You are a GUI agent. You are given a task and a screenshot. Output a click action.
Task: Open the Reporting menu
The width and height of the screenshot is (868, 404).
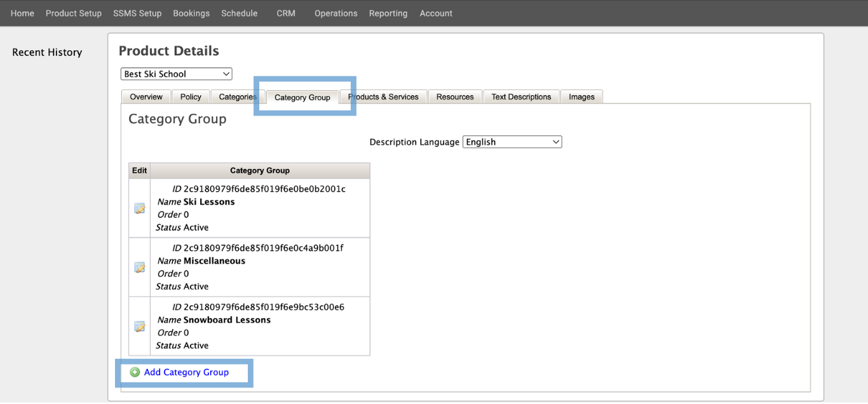[388, 13]
